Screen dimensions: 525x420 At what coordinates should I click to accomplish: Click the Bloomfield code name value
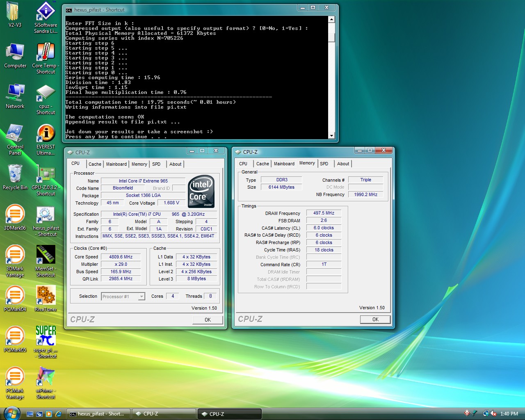point(123,188)
